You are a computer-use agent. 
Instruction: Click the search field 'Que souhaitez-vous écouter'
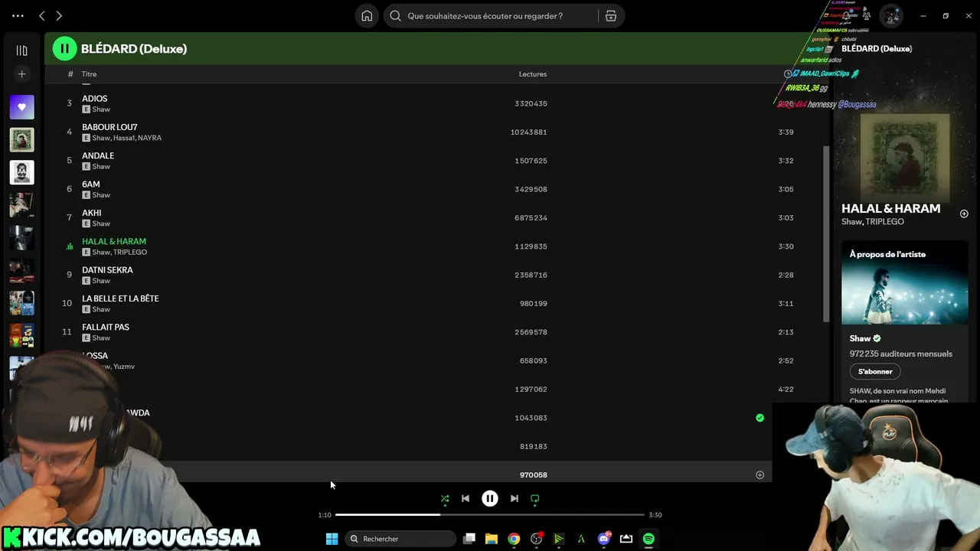pyautogui.click(x=490, y=16)
